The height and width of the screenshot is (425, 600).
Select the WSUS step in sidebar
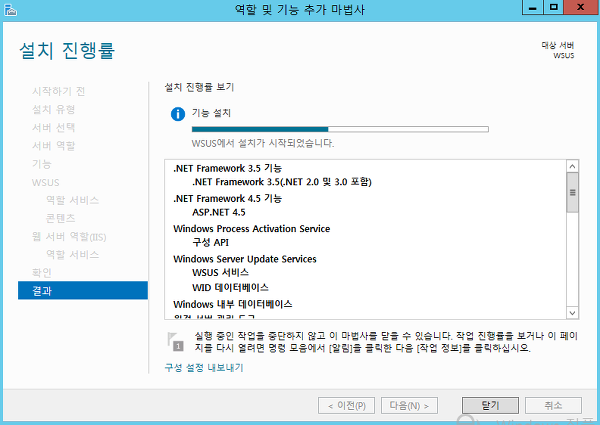click(46, 182)
